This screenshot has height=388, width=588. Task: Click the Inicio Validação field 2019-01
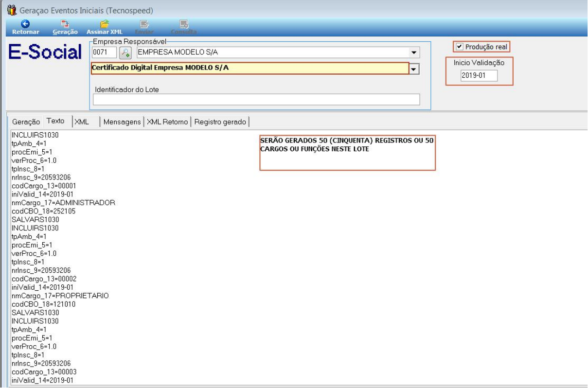(479, 75)
